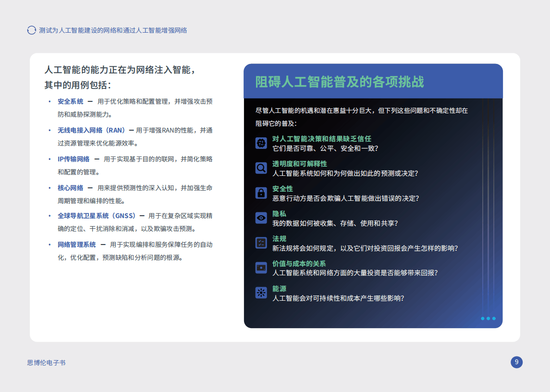Click the intro line 尽管人工智能的机遇和潜在惠益十分巨大
This screenshot has width=550, height=392.
click(313, 110)
